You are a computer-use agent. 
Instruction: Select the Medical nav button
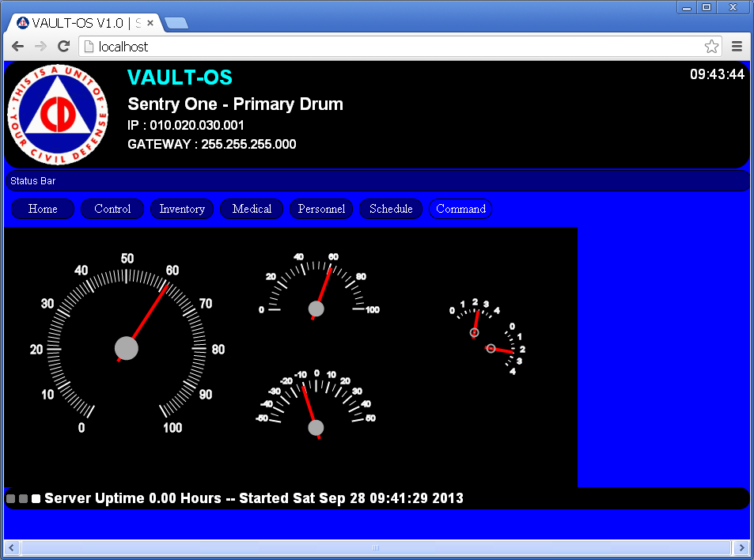252,209
